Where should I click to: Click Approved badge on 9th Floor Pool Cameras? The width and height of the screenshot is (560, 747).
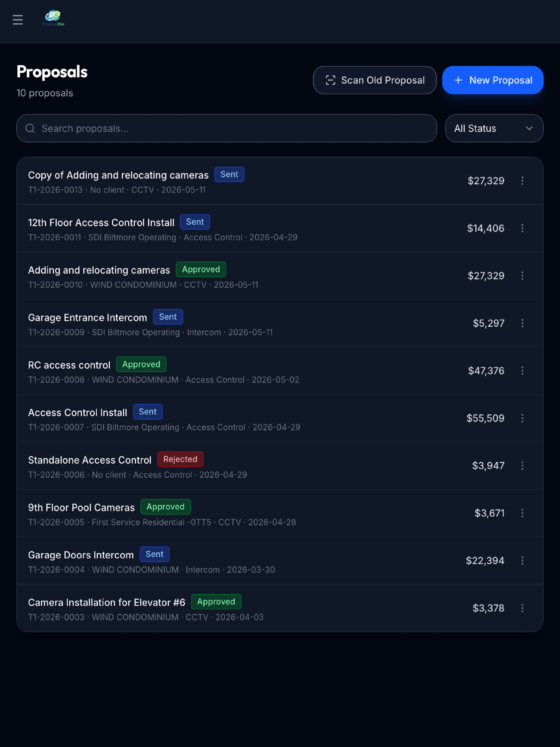166,507
